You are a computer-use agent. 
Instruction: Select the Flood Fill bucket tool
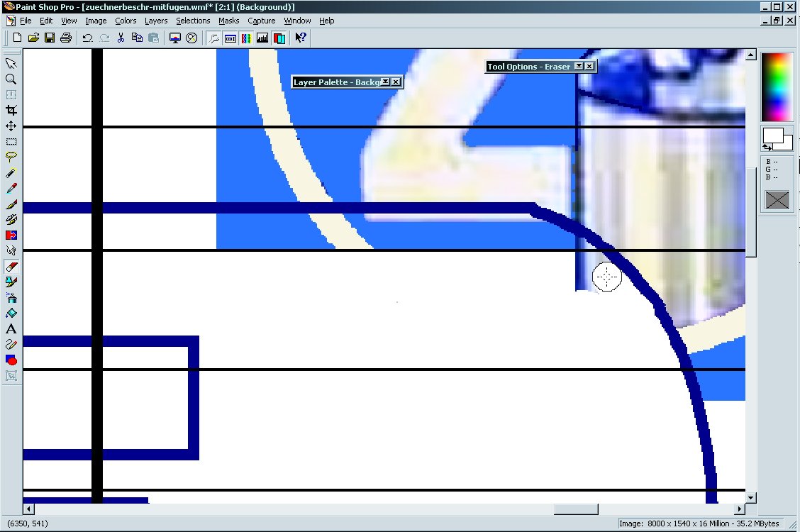click(x=11, y=313)
